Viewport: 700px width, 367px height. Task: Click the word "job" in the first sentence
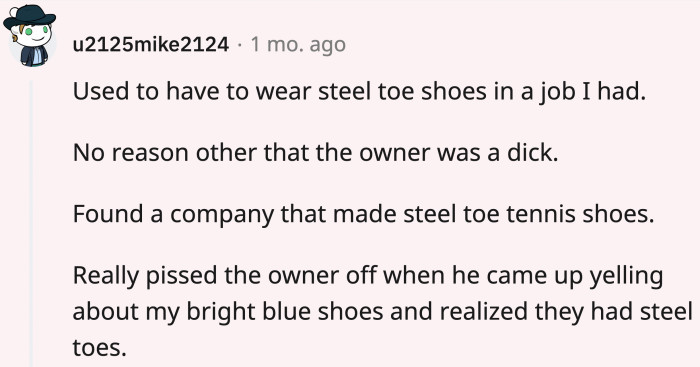[557, 92]
